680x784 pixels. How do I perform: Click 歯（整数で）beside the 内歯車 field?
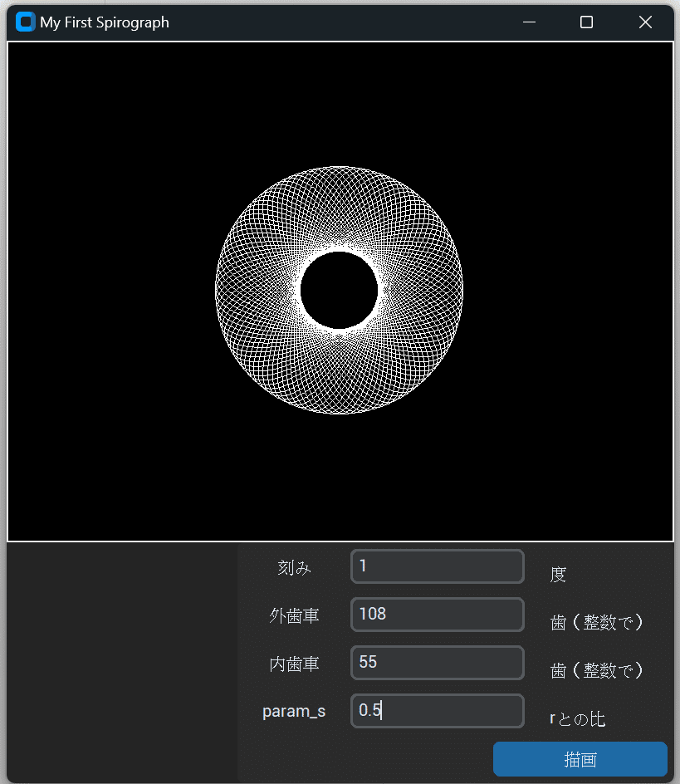(x=596, y=670)
